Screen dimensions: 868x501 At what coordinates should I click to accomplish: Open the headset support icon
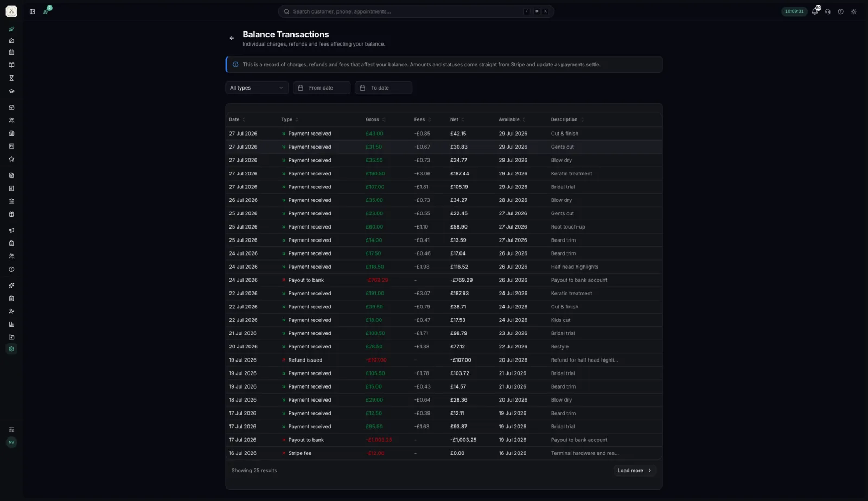tap(828, 11)
